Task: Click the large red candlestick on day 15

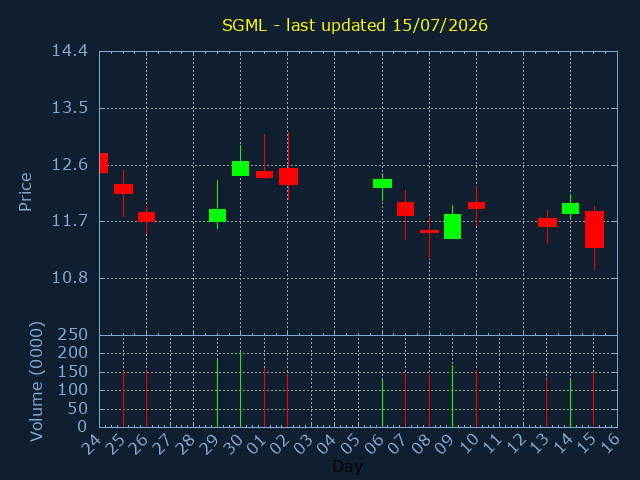Action: 594,229
